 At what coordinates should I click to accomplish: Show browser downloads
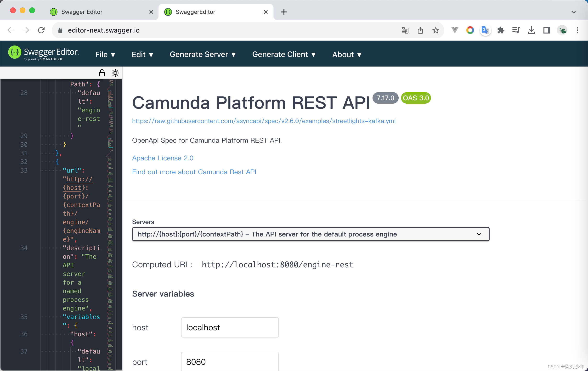tap(531, 30)
